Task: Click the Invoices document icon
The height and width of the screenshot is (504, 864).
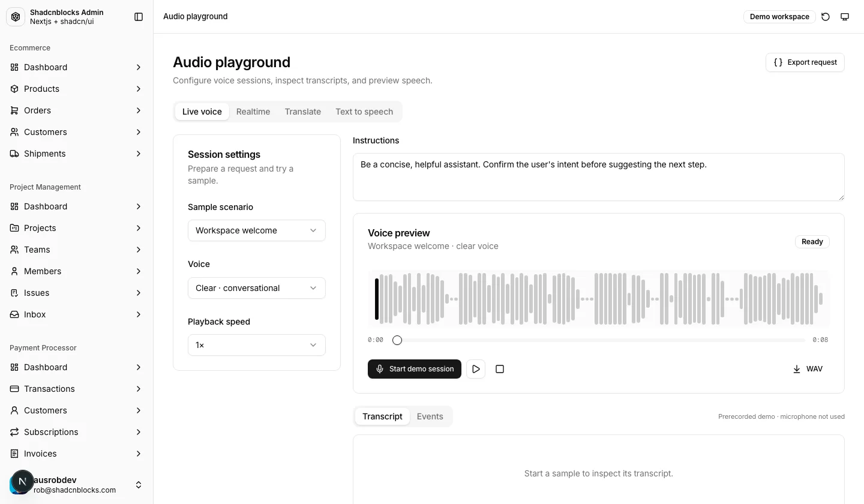Action: coord(14,454)
